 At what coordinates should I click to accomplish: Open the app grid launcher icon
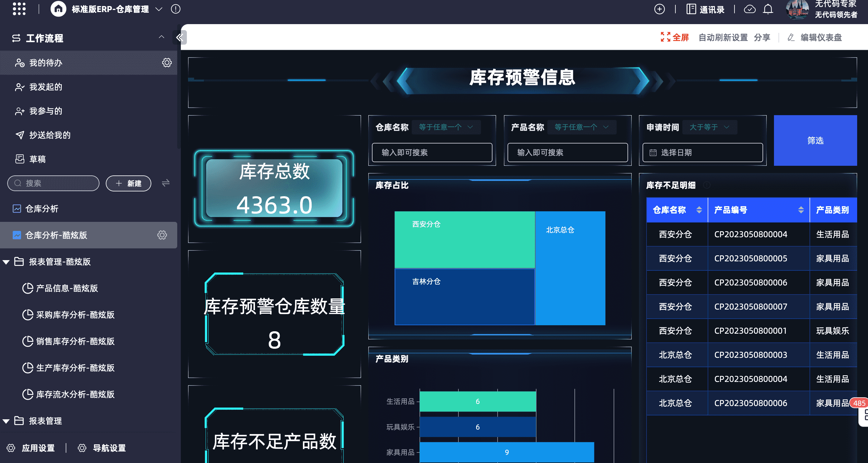19,9
